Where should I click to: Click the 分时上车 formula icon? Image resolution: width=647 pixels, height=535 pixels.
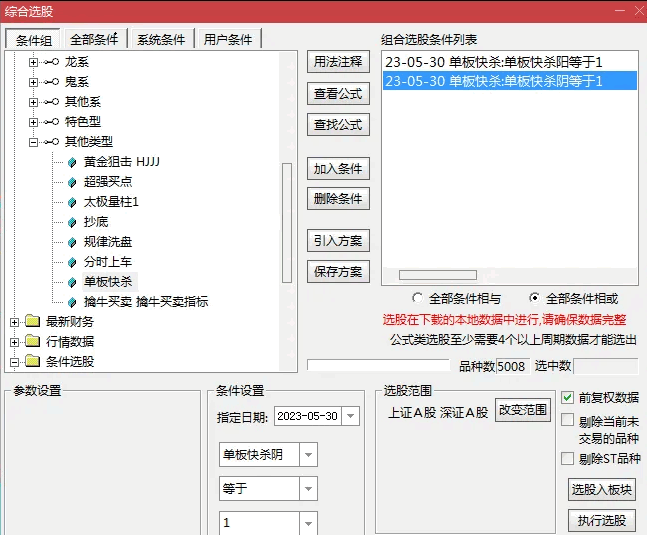click(72, 262)
